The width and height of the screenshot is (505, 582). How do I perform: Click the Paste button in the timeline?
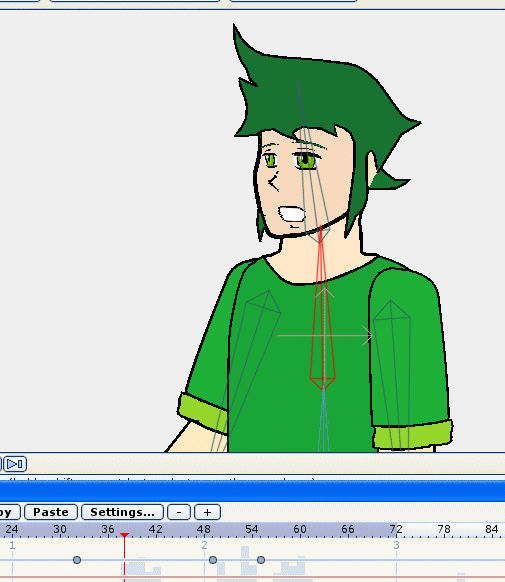click(x=51, y=512)
